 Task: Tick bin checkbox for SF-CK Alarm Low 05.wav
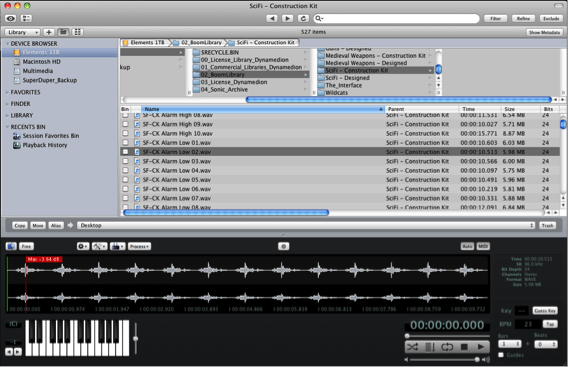[125, 179]
